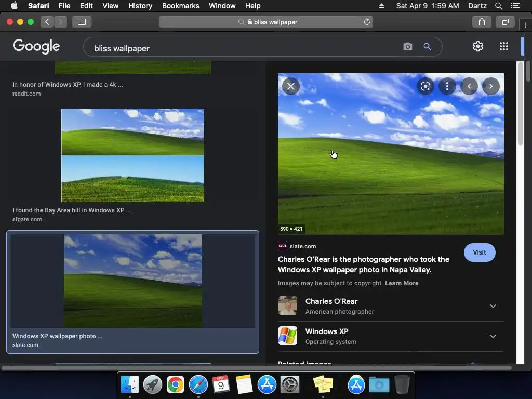Open the Safari application menu
This screenshot has width=532, height=399.
pos(38,6)
